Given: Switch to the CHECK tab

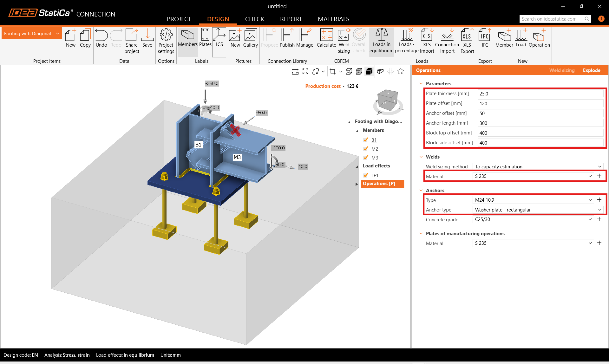Looking at the screenshot, I should click(254, 19).
